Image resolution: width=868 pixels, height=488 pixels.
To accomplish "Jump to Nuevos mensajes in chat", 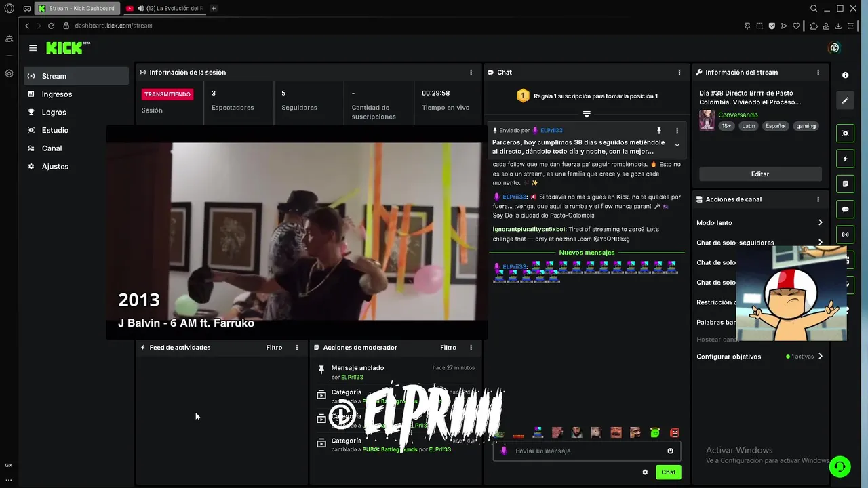I will (587, 253).
